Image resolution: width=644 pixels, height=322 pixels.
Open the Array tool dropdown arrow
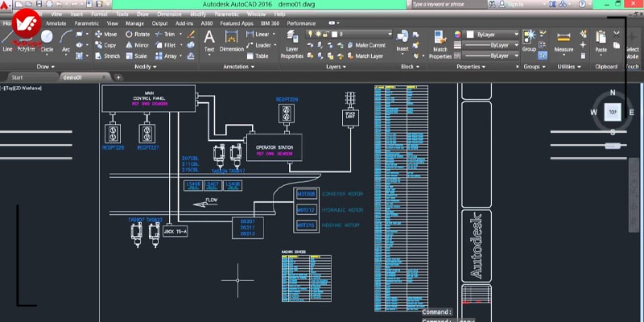[180, 56]
